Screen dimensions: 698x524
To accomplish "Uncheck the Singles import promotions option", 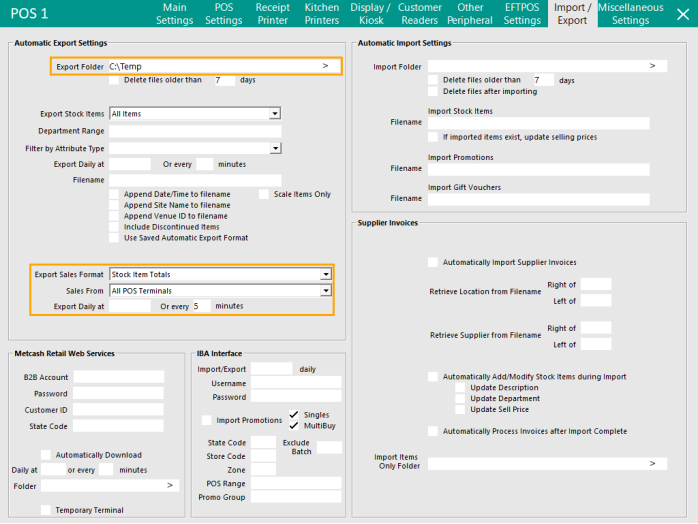I will [294, 414].
